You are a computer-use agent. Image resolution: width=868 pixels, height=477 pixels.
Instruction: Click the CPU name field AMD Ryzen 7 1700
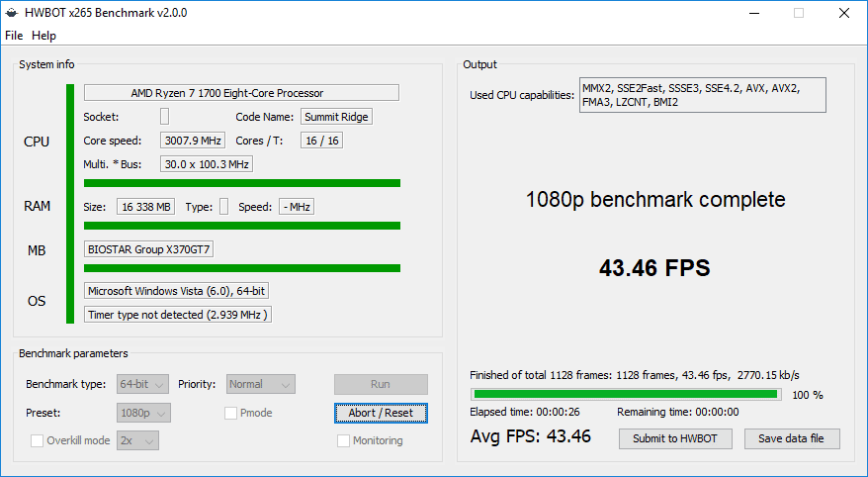tap(241, 92)
